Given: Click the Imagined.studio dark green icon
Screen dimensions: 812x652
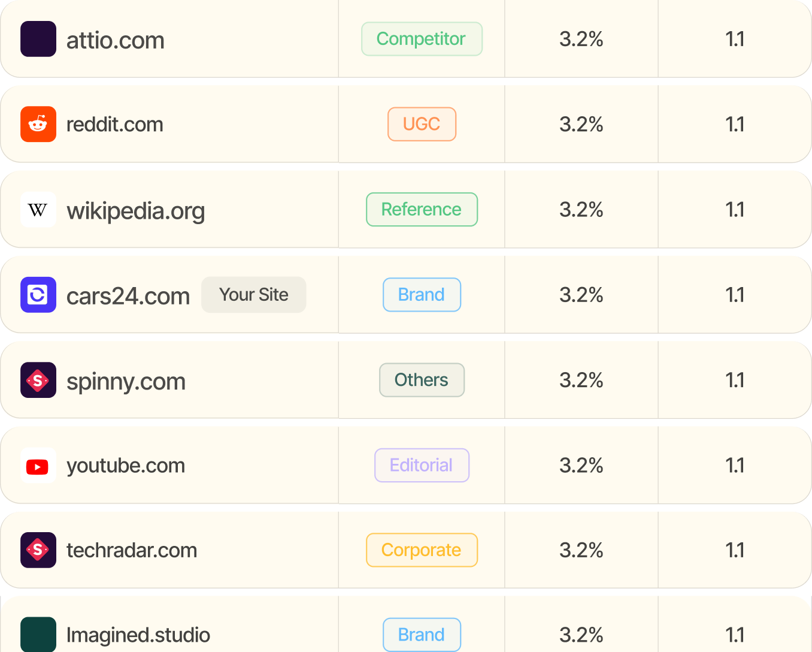Looking at the screenshot, I should [x=38, y=634].
